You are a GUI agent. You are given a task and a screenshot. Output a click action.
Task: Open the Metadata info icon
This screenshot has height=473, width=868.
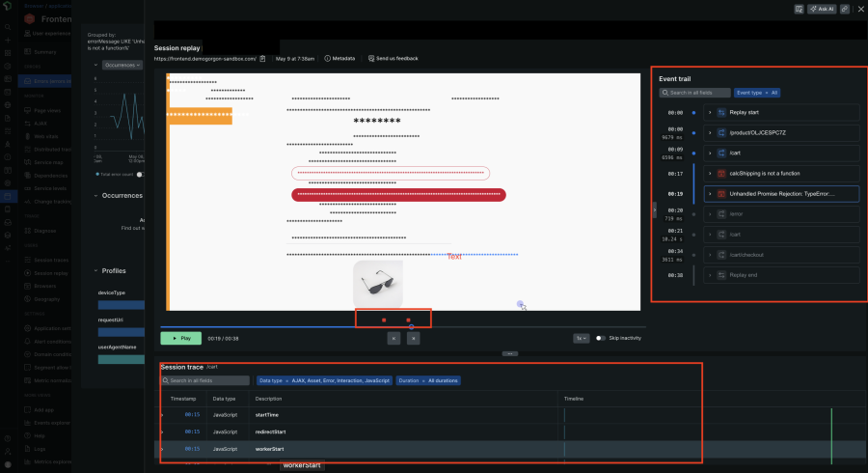coord(327,59)
